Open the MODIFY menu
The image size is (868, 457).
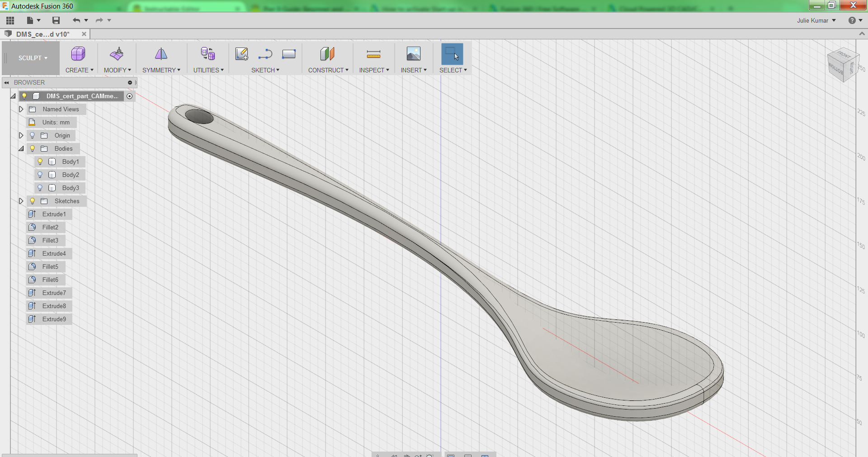point(117,70)
